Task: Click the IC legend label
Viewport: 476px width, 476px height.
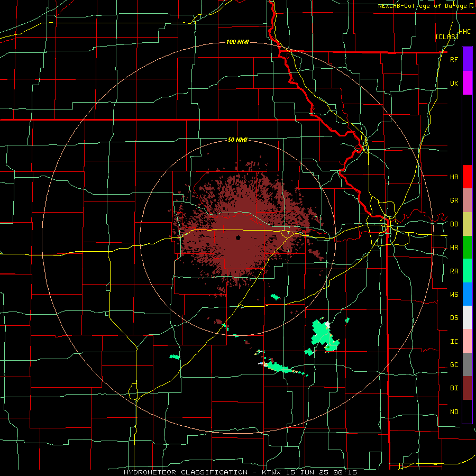Action: 454,342
